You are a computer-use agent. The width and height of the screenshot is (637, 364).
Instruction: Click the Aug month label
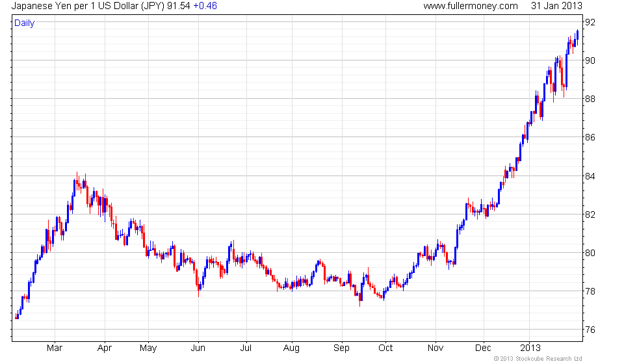(291, 348)
